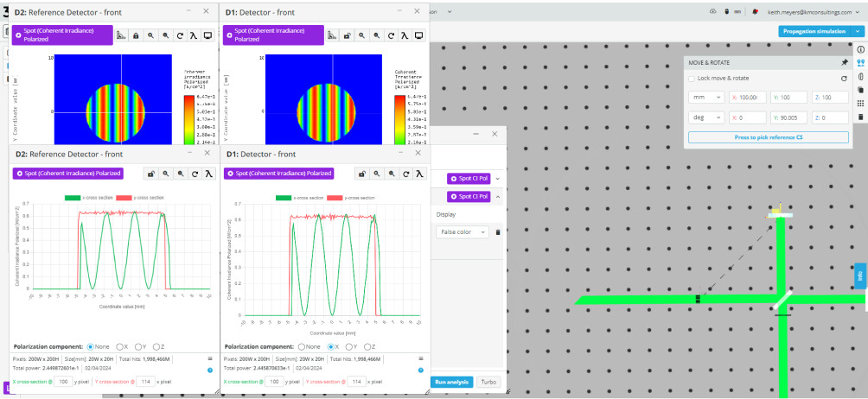Click the cloud save icon in top bar
The width and height of the screenshot is (868, 399).
pos(713,11)
